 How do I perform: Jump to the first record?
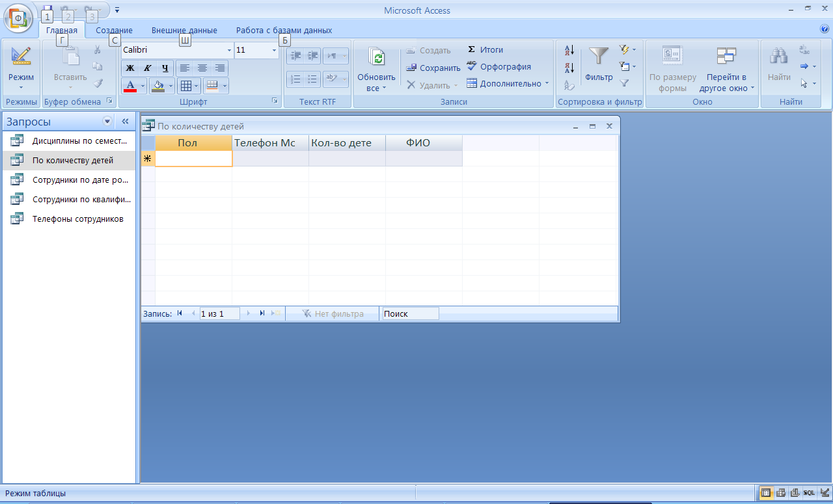coord(180,313)
